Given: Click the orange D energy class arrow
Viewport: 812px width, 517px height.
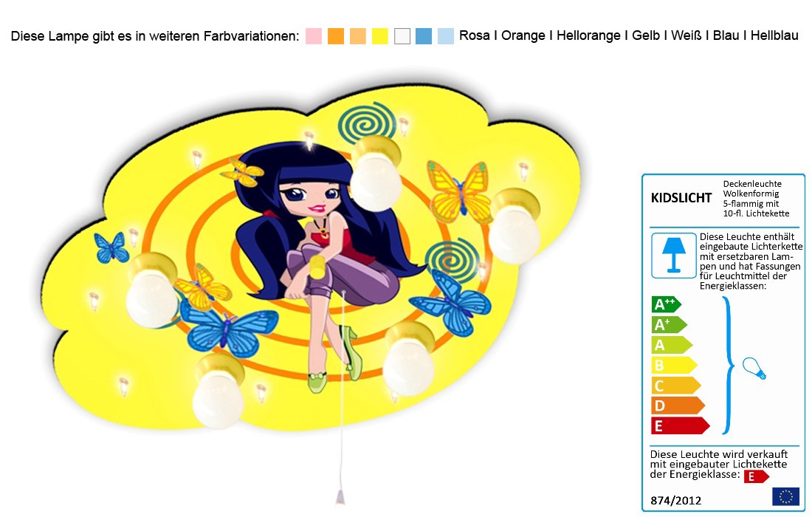Looking at the screenshot, I should click(x=678, y=405).
